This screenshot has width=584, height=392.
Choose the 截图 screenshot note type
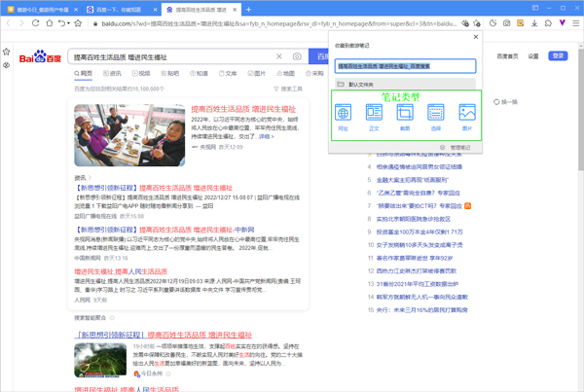coord(405,116)
